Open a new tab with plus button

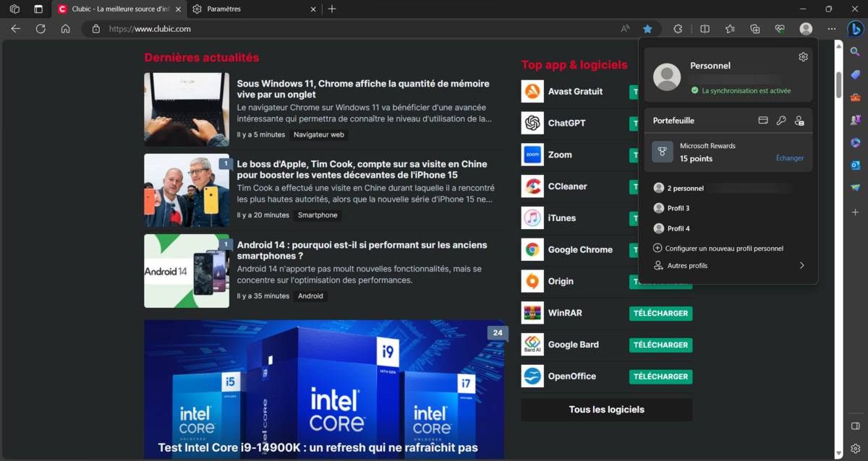[332, 9]
